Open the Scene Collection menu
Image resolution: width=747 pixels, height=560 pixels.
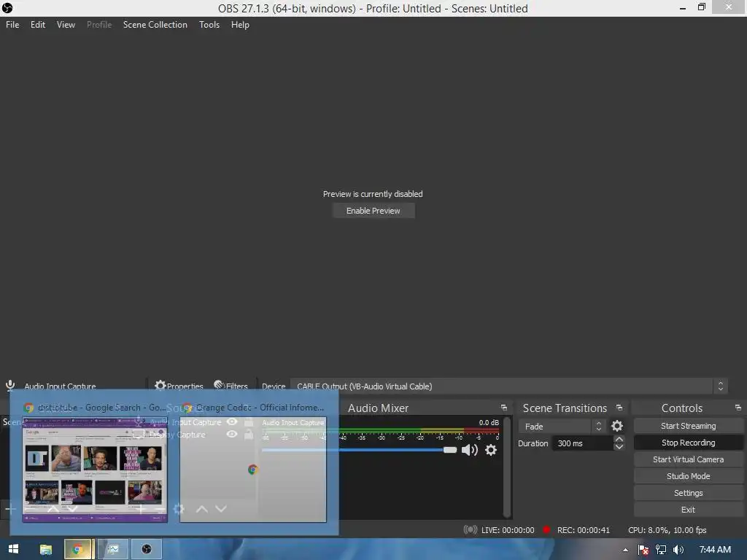pos(155,25)
